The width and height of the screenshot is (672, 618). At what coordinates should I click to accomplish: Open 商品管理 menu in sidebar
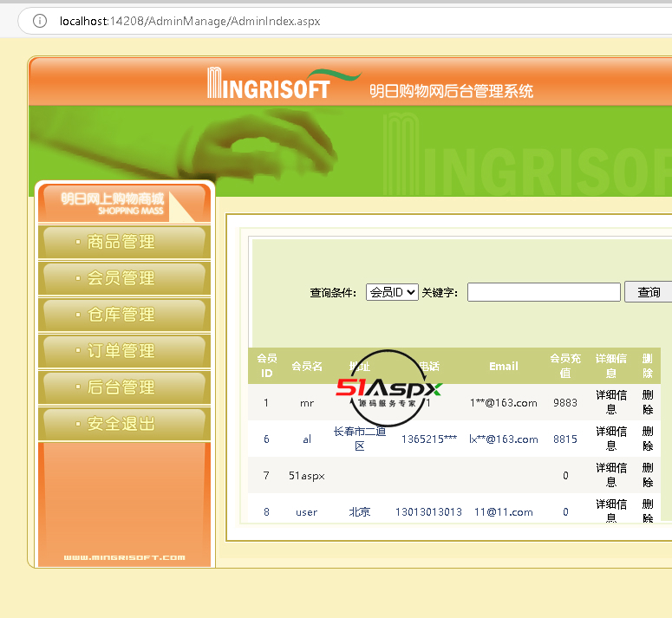(124, 242)
